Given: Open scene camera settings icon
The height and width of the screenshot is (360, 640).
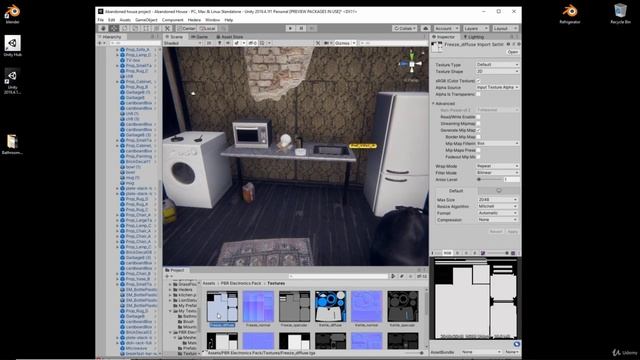Looking at the screenshot, I should pos(327,43).
